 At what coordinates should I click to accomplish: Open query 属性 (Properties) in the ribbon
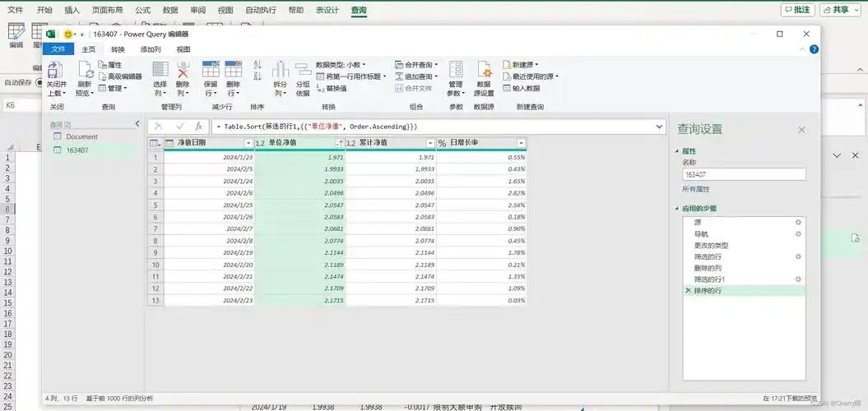[110, 65]
